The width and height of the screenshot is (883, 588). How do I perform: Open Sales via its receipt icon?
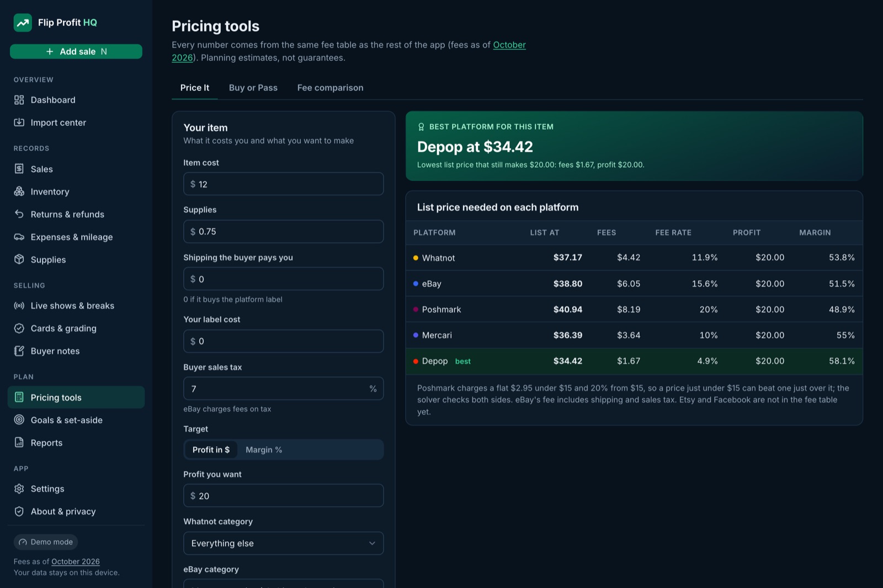19,169
